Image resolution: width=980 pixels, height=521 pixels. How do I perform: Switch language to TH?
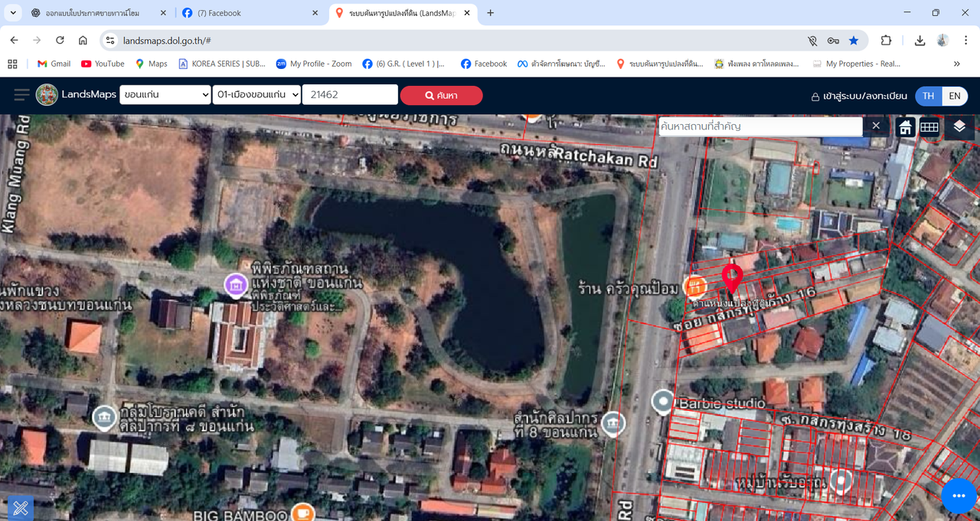pyautogui.click(x=928, y=96)
